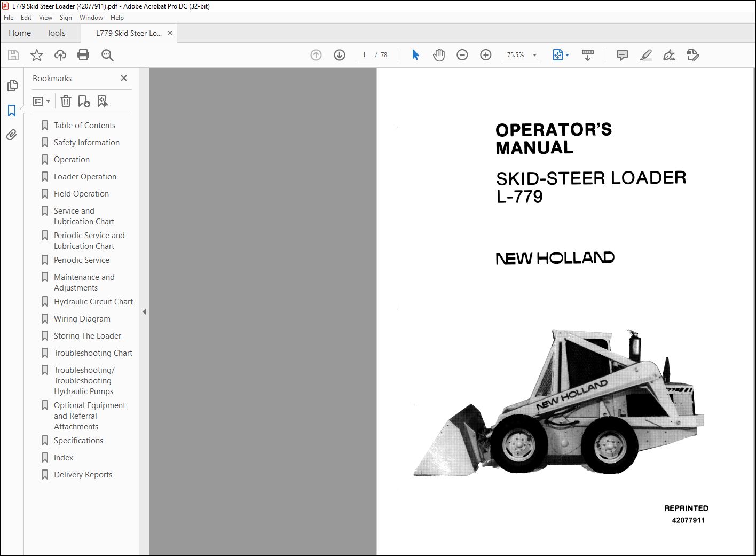The width and height of the screenshot is (756, 556).
Task: Go to the Delivery Reports bookmark
Action: coord(83,475)
